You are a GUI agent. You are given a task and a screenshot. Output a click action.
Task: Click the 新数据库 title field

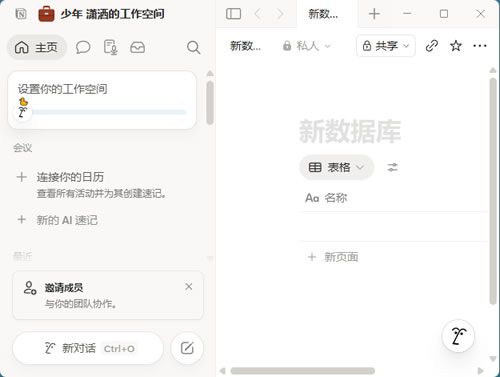pyautogui.click(x=350, y=131)
